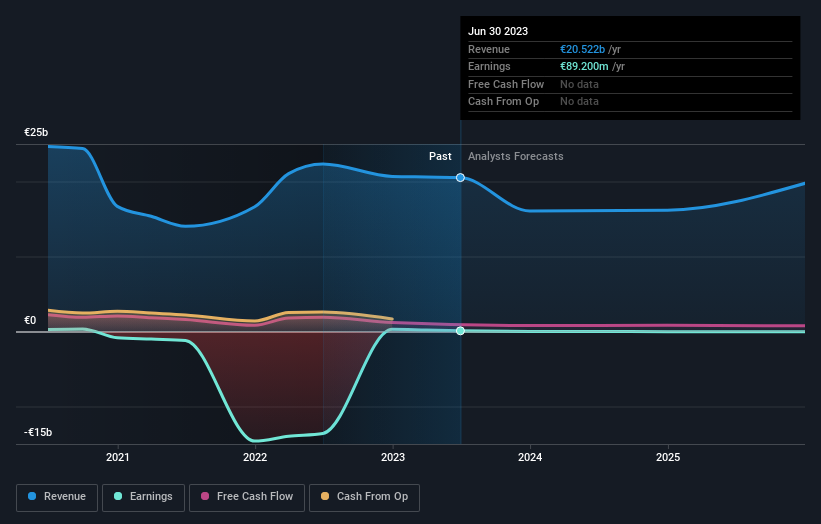Screen dimensions: 821x524
Task: Click the teal Earnings legend dot
Action: click(x=118, y=496)
